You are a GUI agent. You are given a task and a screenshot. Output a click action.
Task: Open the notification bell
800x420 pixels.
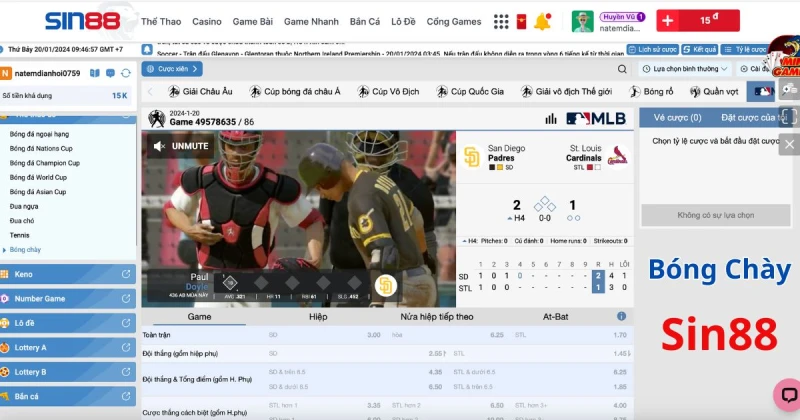(542, 21)
